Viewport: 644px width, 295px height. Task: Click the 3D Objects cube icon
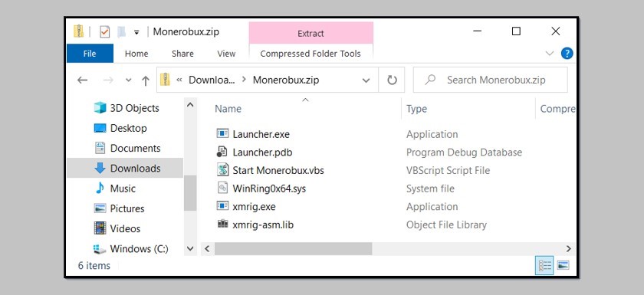(100, 108)
